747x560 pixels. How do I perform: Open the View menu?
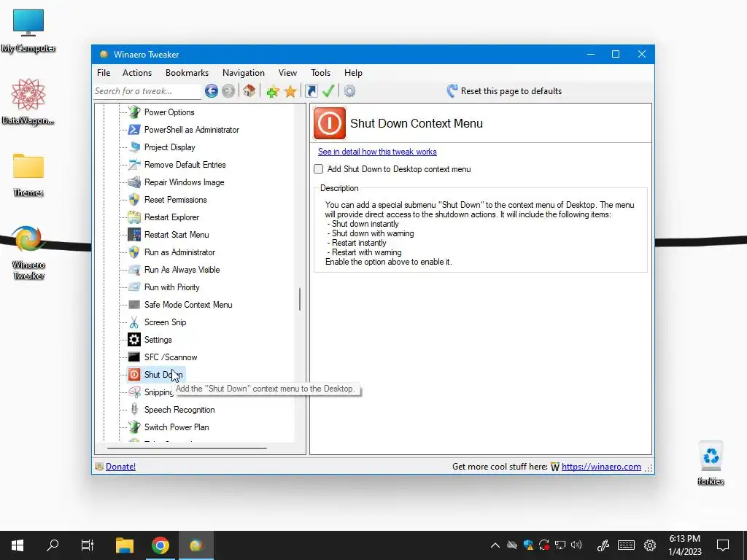tap(287, 73)
